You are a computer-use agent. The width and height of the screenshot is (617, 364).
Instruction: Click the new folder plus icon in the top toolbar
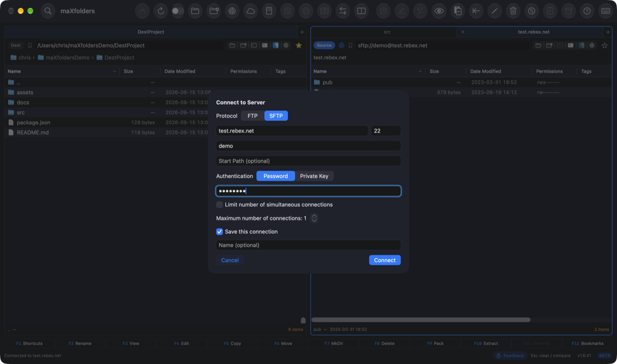pos(214,11)
